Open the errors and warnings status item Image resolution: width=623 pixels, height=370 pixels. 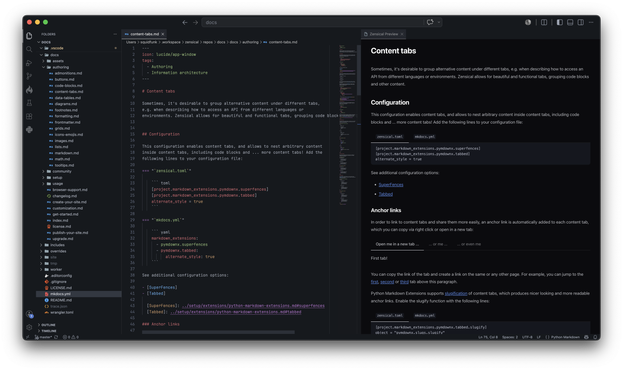[x=71, y=337]
